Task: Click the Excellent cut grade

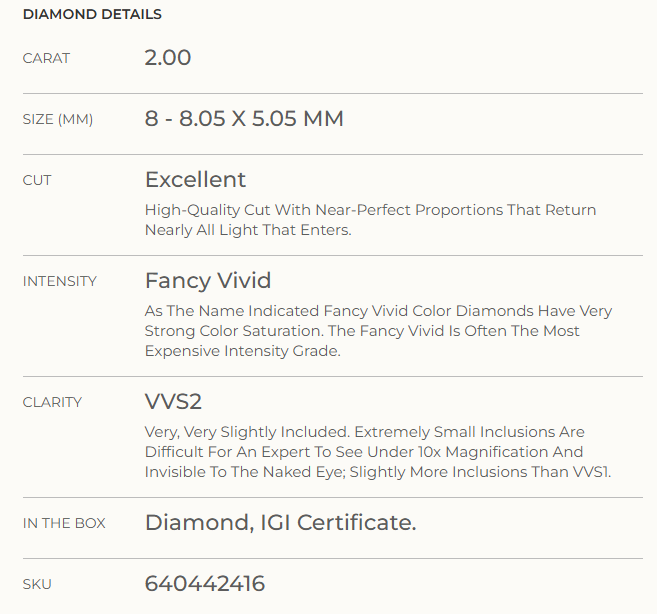Action: tap(195, 179)
